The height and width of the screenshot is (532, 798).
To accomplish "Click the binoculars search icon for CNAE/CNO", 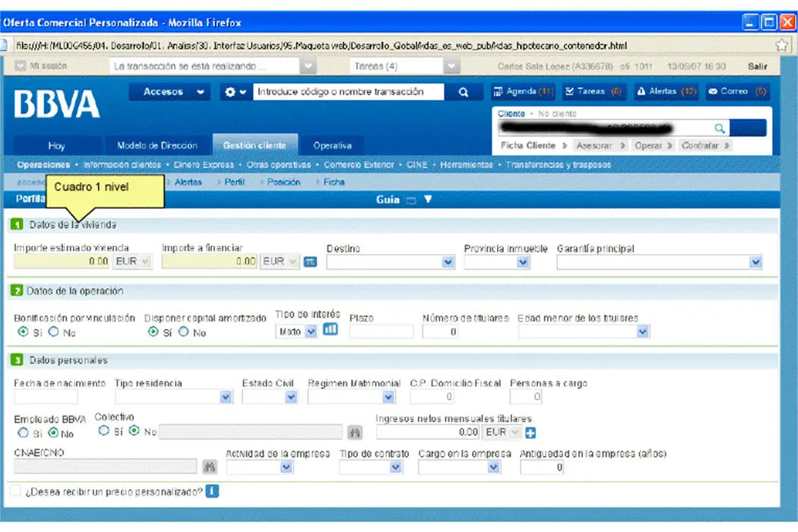I will (211, 467).
